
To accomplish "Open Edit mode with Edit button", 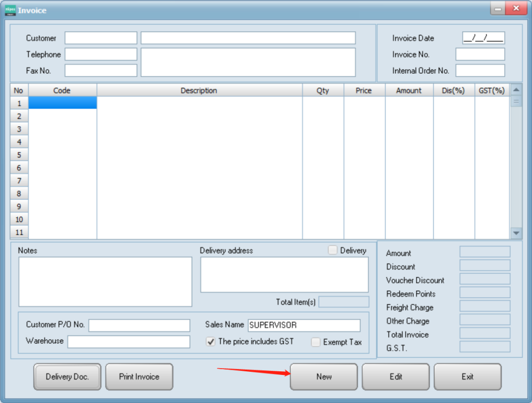I will (395, 377).
